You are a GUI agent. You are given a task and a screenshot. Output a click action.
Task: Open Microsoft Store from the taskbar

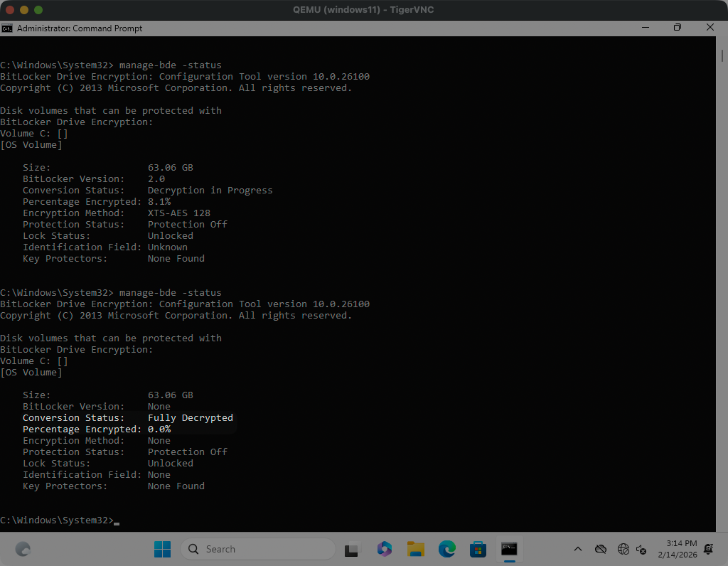(478, 549)
